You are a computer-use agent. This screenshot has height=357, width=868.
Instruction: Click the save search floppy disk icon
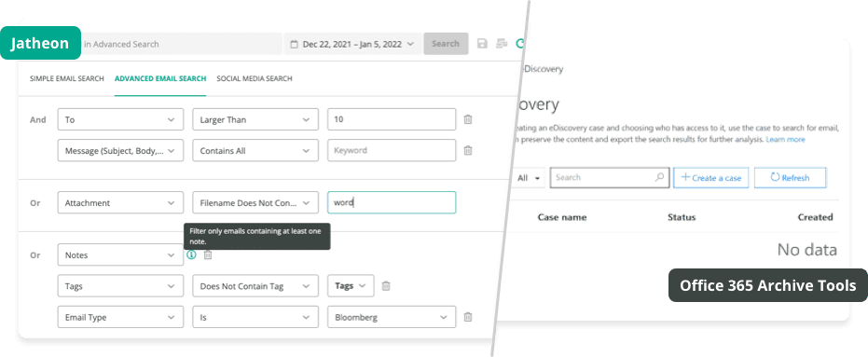tap(482, 44)
